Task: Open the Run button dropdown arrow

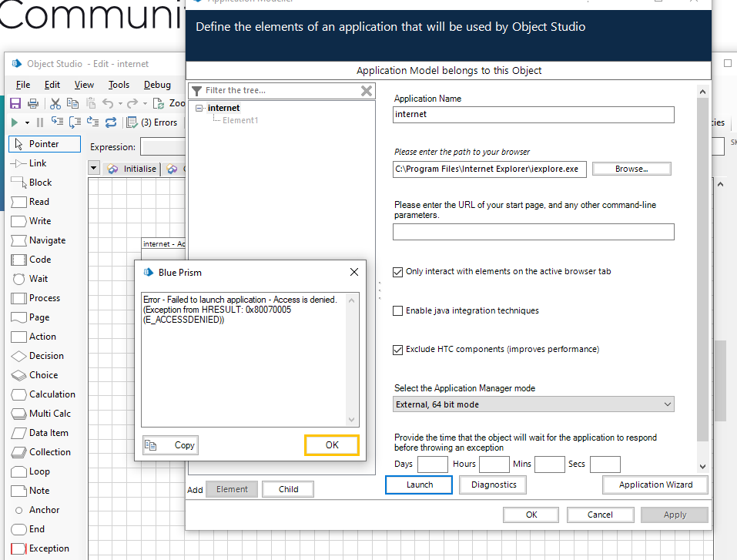Action: click(27, 122)
